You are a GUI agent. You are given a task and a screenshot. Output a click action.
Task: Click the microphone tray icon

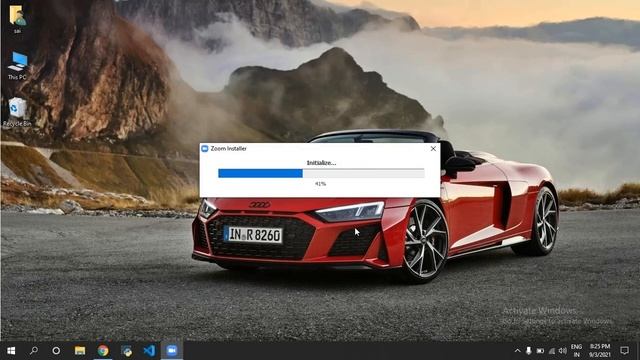pyautogui.click(x=529, y=351)
